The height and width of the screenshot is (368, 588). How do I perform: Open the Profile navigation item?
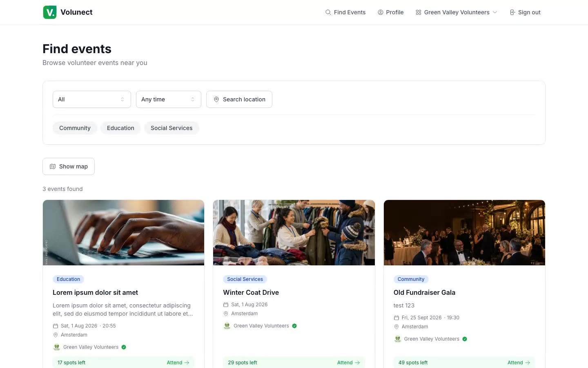click(391, 12)
